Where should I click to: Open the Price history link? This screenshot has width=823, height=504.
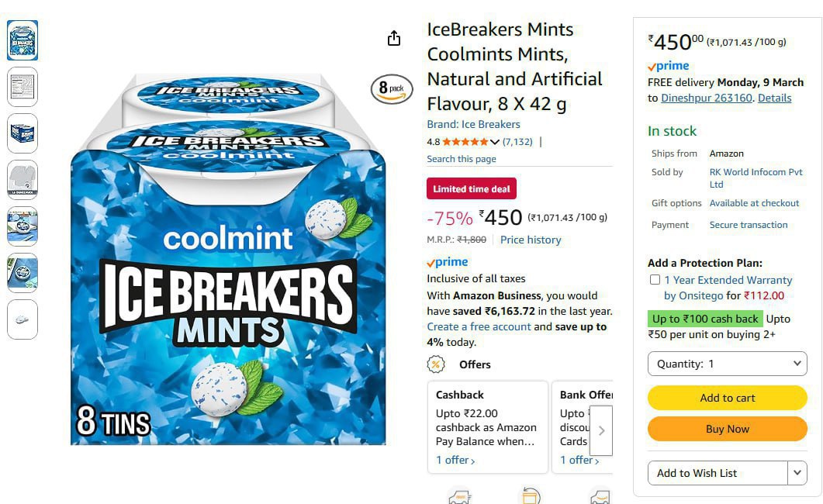click(x=530, y=240)
